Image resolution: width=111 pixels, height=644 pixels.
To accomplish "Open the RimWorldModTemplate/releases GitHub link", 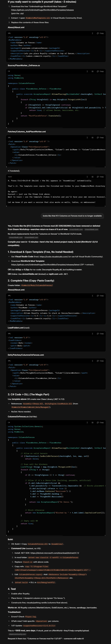I will pos(42,10).
